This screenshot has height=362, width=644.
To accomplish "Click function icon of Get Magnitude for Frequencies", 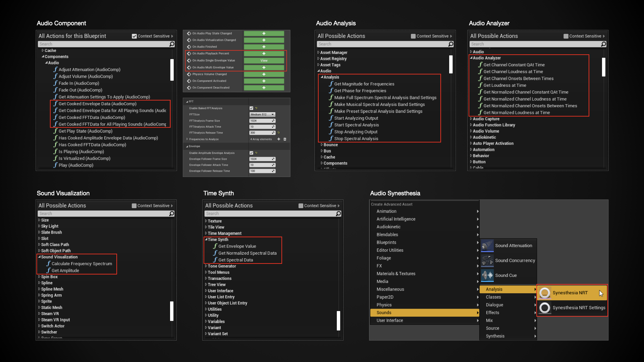I will (x=331, y=84).
